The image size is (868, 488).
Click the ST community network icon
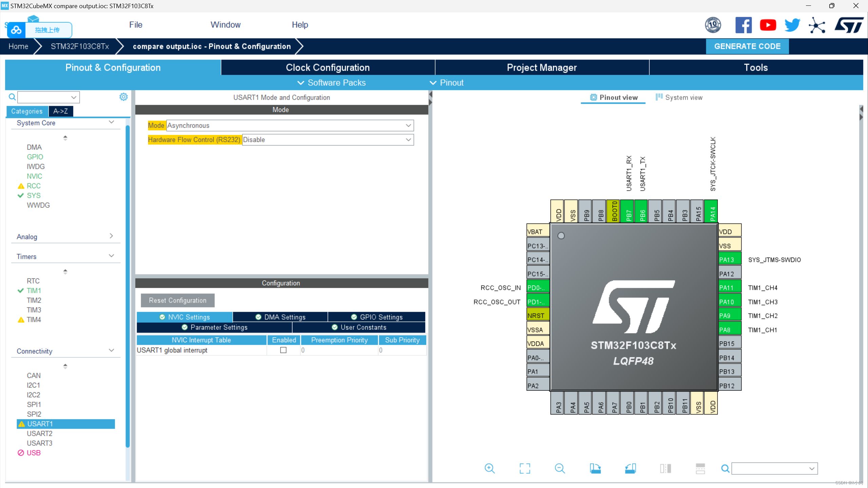(x=817, y=25)
